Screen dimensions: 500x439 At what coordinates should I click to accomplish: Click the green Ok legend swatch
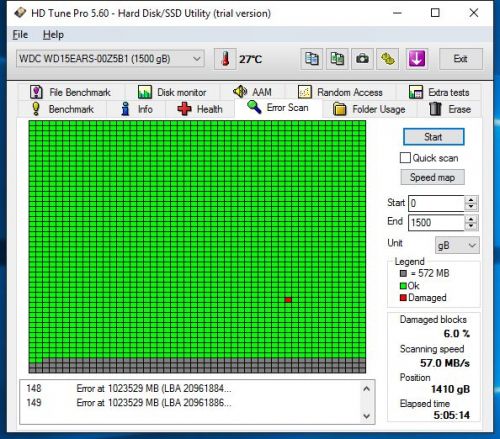403,286
